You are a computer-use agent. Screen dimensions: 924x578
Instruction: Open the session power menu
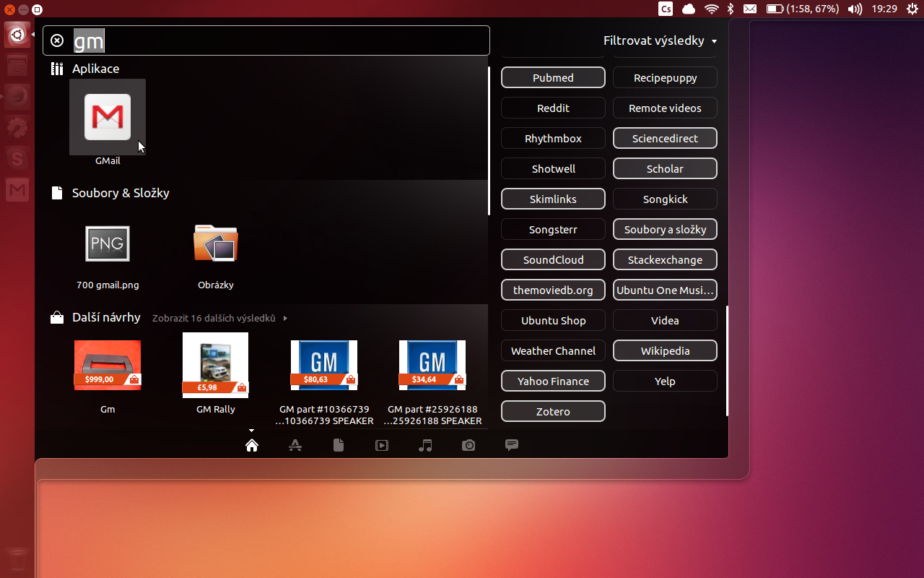coord(912,9)
